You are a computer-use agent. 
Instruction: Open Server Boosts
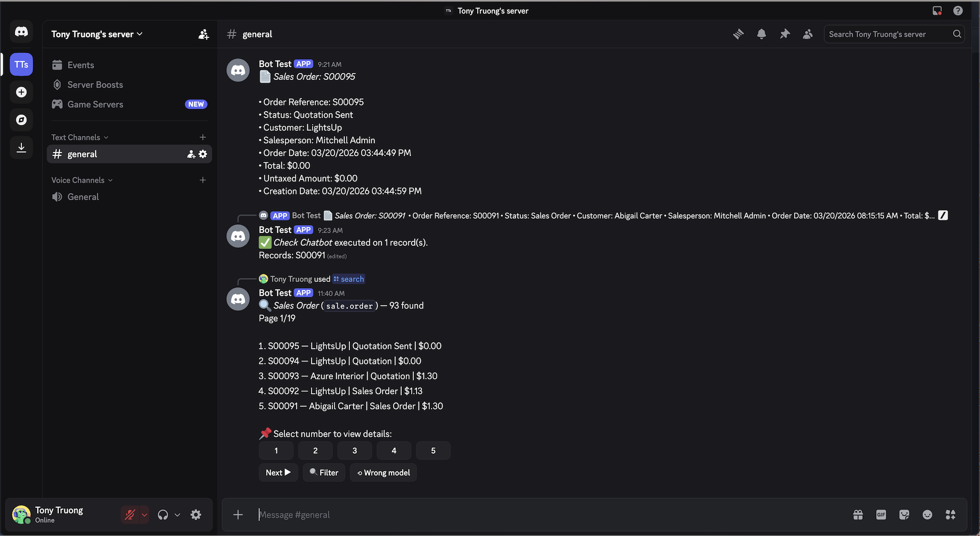click(x=94, y=84)
